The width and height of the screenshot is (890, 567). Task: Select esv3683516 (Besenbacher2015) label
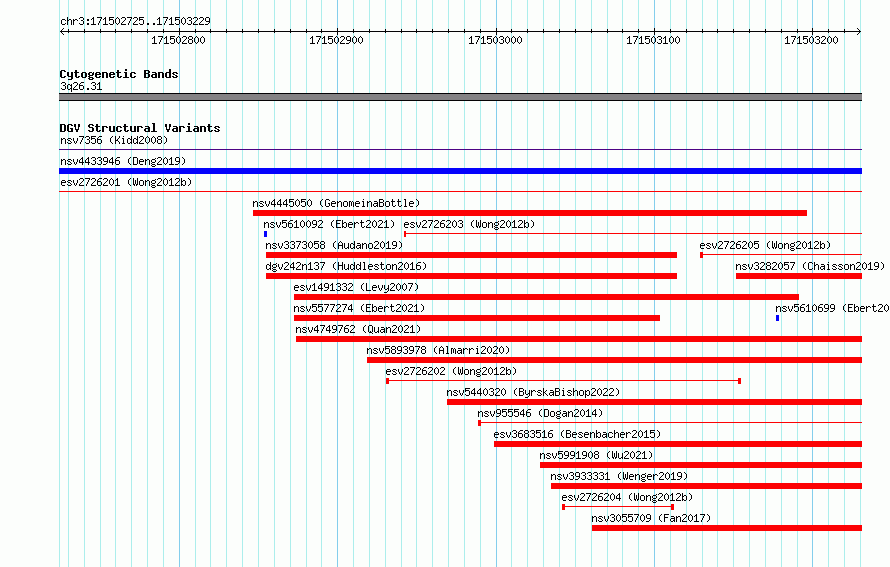click(x=577, y=434)
